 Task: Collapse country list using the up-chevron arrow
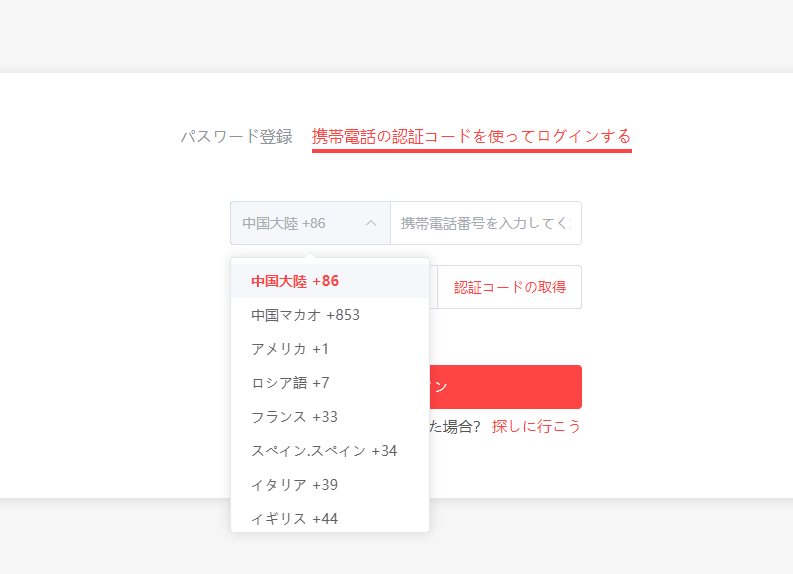point(371,223)
